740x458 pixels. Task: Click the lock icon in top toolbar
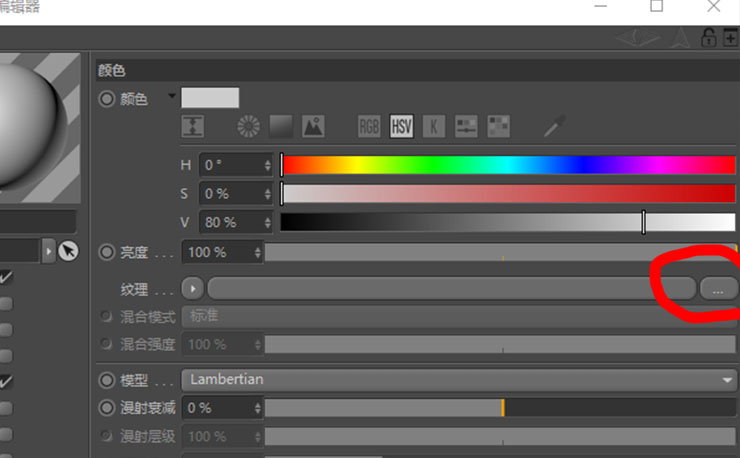coord(708,37)
